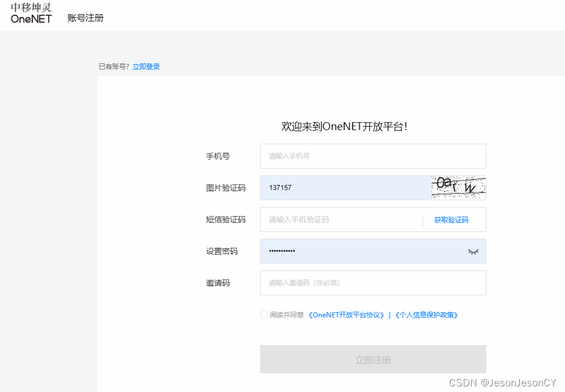This screenshot has width=565, height=392.
Task: Click the OneNET 中移坤灵 logo
Action: (x=30, y=14)
